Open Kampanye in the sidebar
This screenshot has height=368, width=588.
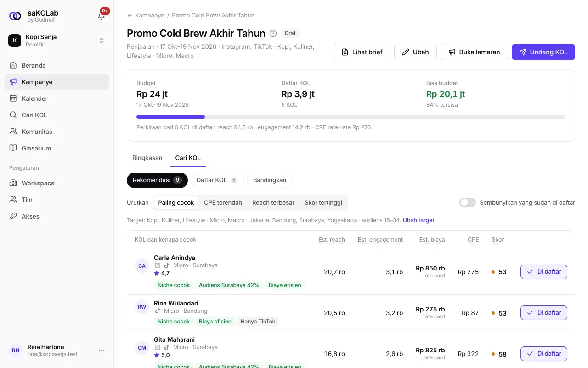(x=57, y=82)
